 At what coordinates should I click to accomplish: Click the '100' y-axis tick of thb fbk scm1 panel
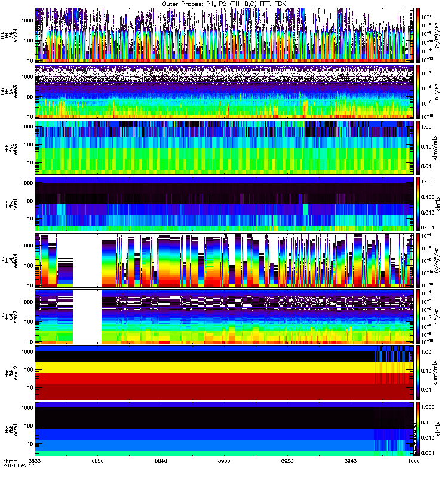pyautogui.click(x=29, y=201)
